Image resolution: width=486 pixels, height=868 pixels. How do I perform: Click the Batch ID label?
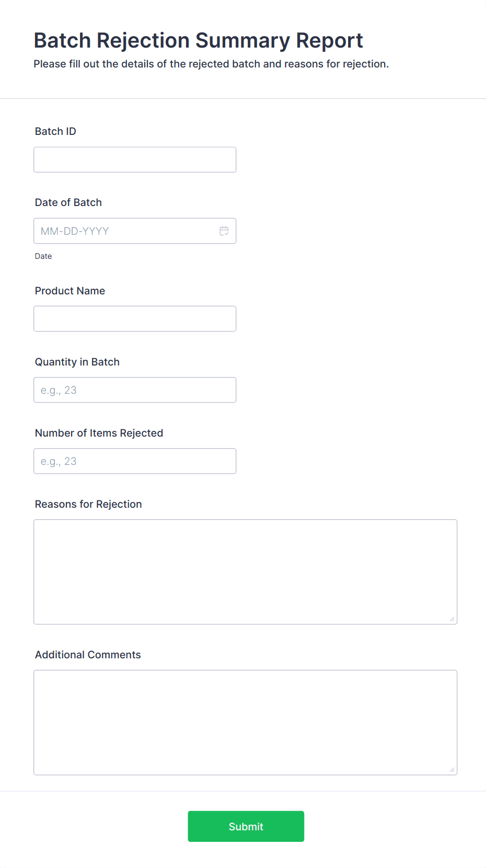click(55, 131)
